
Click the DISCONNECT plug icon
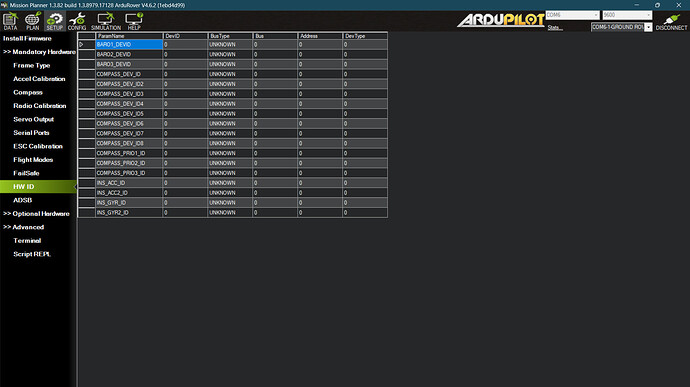(x=671, y=22)
